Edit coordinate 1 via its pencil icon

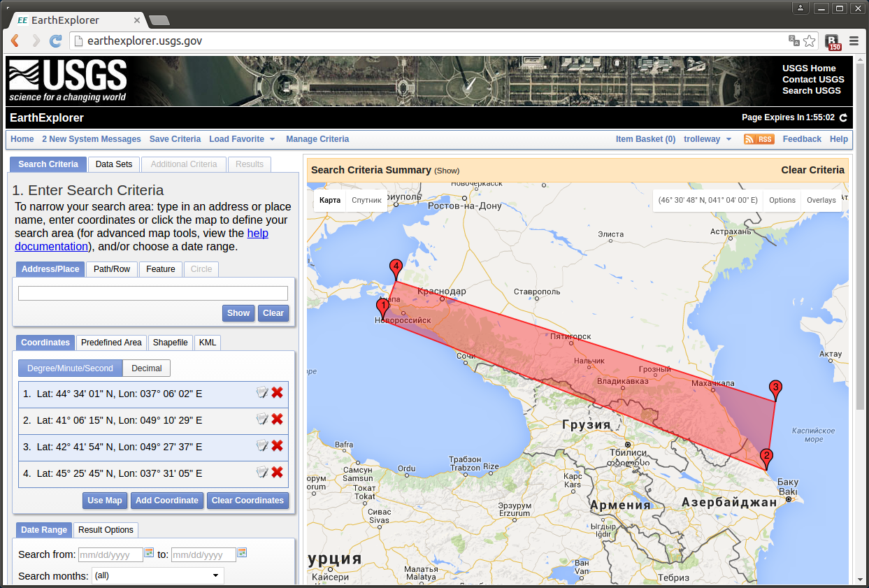262,393
